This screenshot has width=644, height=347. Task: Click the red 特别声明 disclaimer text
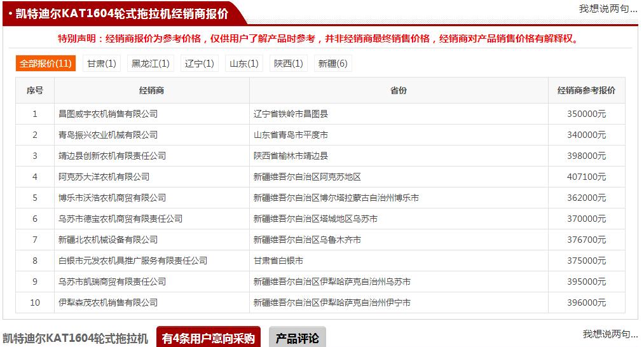319,39
